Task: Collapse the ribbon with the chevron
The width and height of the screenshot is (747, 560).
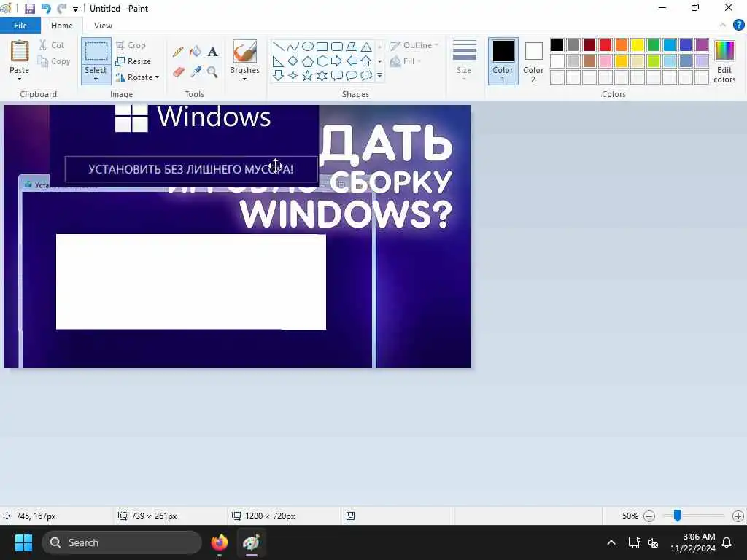Action: [723, 26]
